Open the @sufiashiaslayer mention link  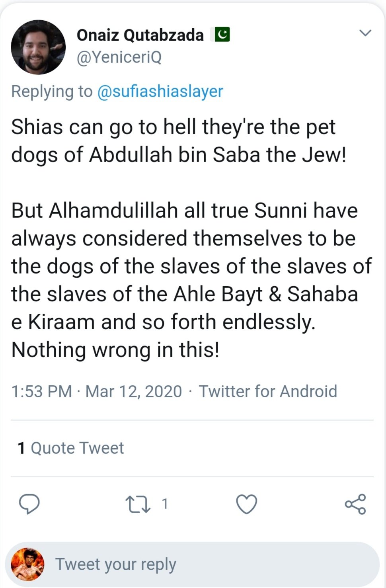[x=160, y=92]
